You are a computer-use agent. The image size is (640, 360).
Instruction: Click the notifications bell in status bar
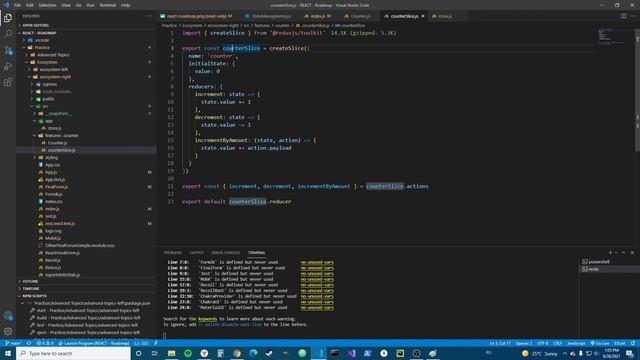point(633,343)
